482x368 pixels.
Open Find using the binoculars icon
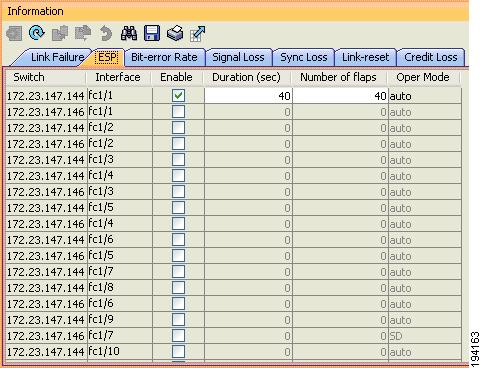tap(129, 33)
